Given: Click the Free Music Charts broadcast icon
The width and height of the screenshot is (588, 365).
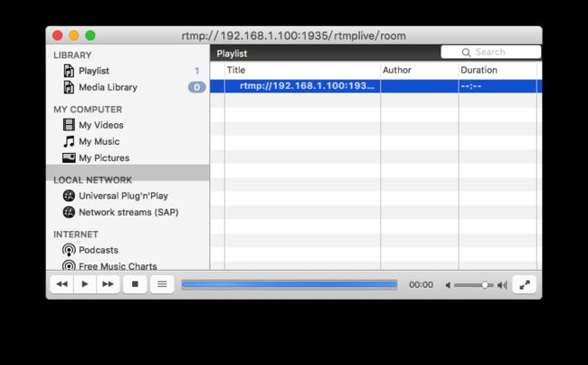Looking at the screenshot, I should (69, 265).
